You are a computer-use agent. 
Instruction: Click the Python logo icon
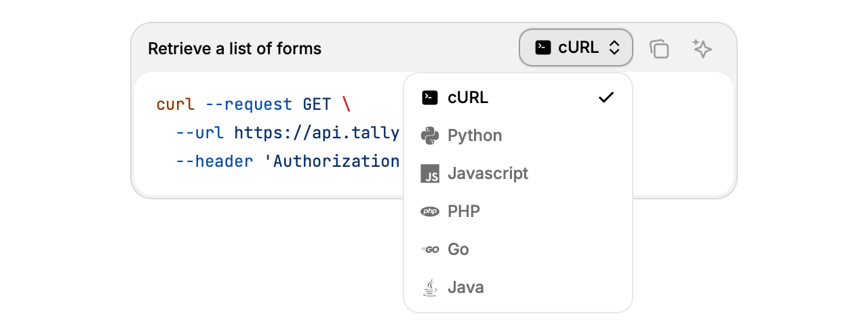(x=430, y=136)
